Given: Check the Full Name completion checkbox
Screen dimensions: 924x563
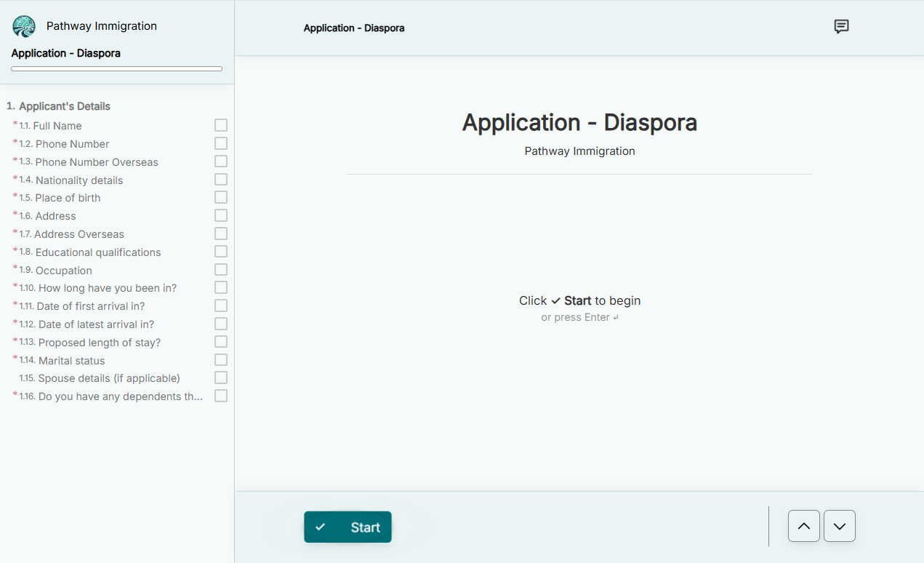Looking at the screenshot, I should click(x=221, y=124).
